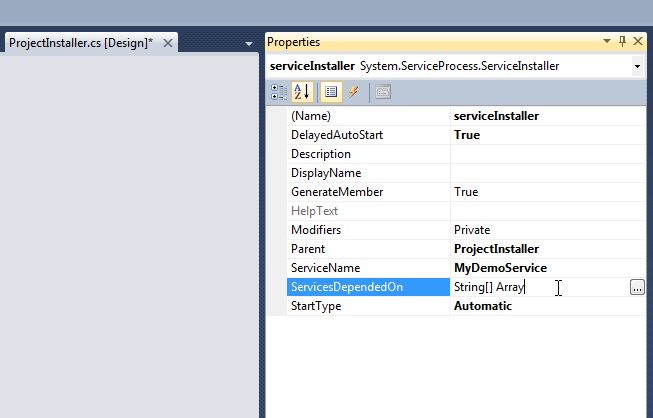Screen dimensions: 653x418
Task: Edit the MyDemoService value
Action: (548, 268)
